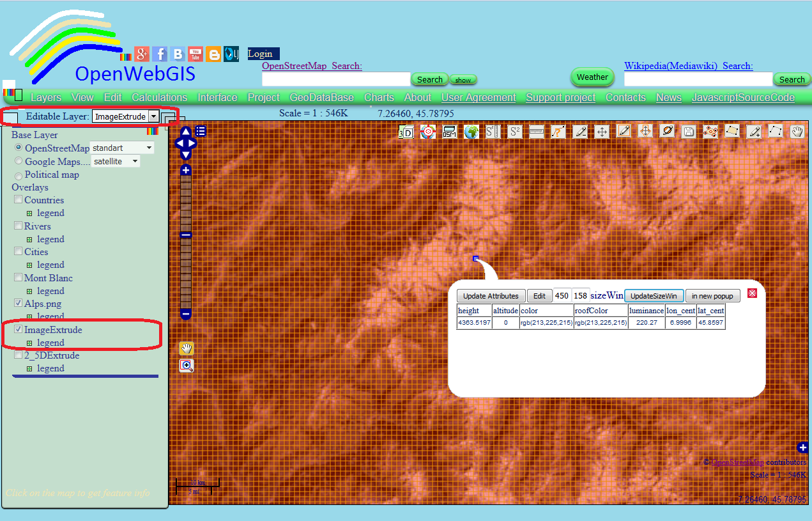Enable the Countries overlay checkbox

pyautogui.click(x=18, y=200)
